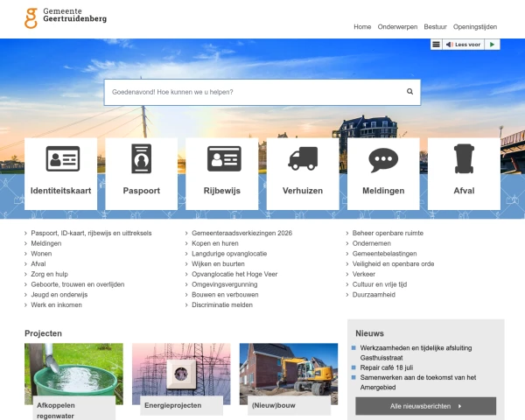This screenshot has width=525, height=420.
Task: Open the Kopen en huren link
Action: [215, 243]
